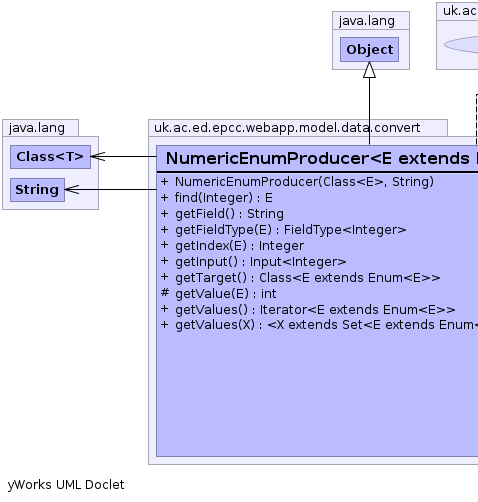This screenshot has height=502, width=478.
Task: Select the Class<T> class node
Action: pos(50,157)
